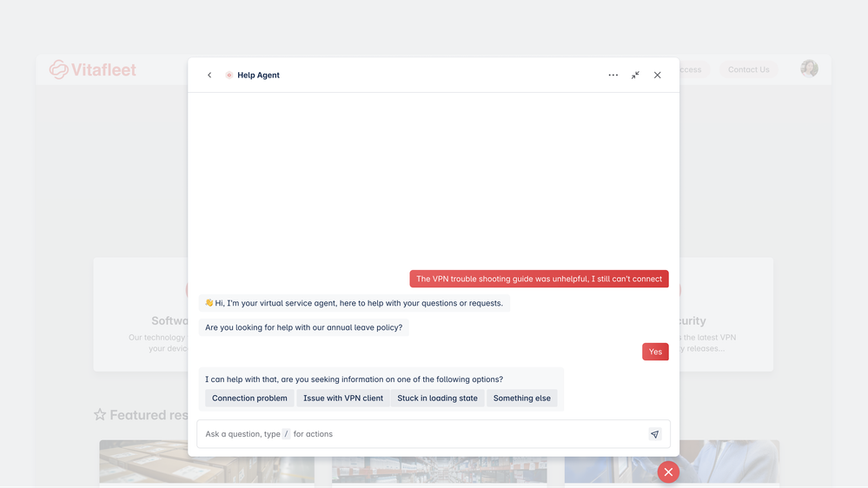Click the Help Agent avatar icon
The image size is (868, 488).
(229, 76)
